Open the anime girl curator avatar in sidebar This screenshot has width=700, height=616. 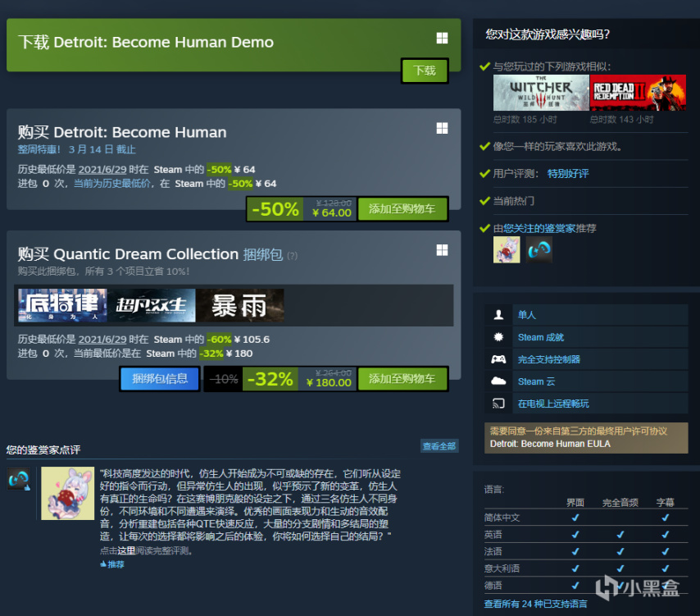507,249
